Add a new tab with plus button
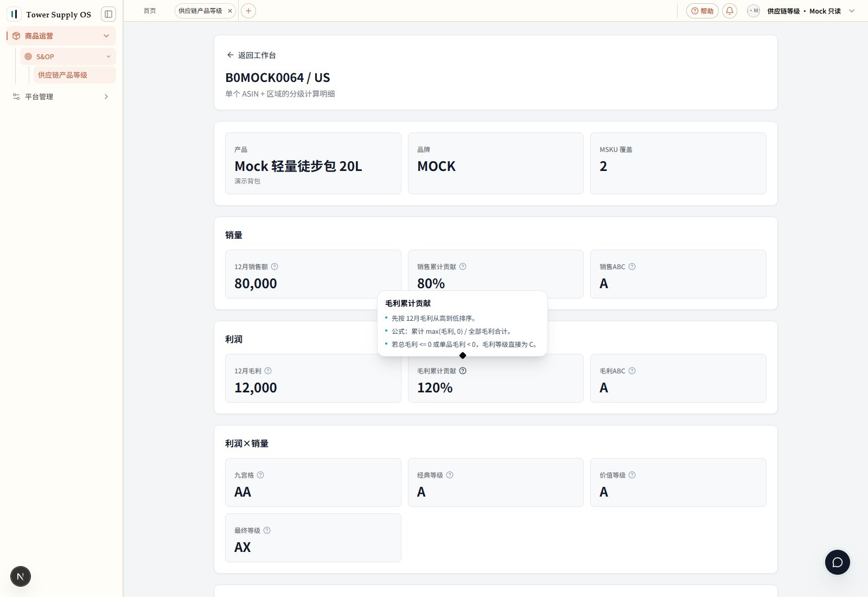 248,11
